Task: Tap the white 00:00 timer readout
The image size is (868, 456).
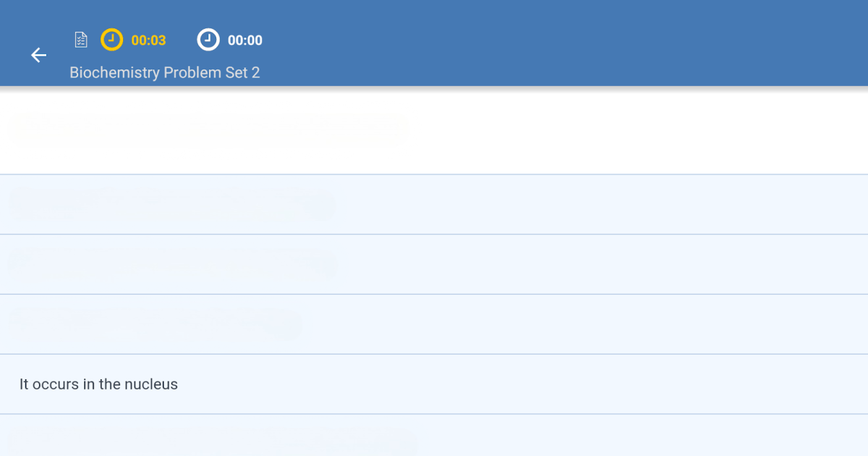Action: pos(245,41)
